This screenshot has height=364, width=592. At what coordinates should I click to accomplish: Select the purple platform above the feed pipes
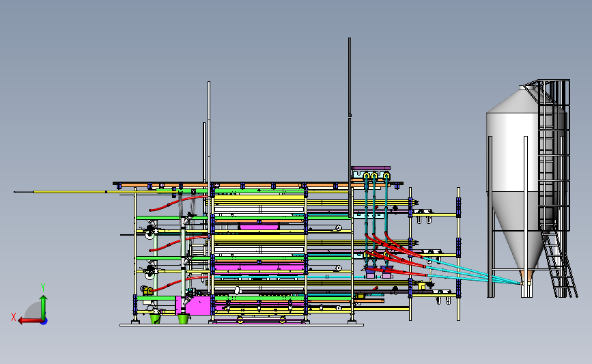[371, 168]
